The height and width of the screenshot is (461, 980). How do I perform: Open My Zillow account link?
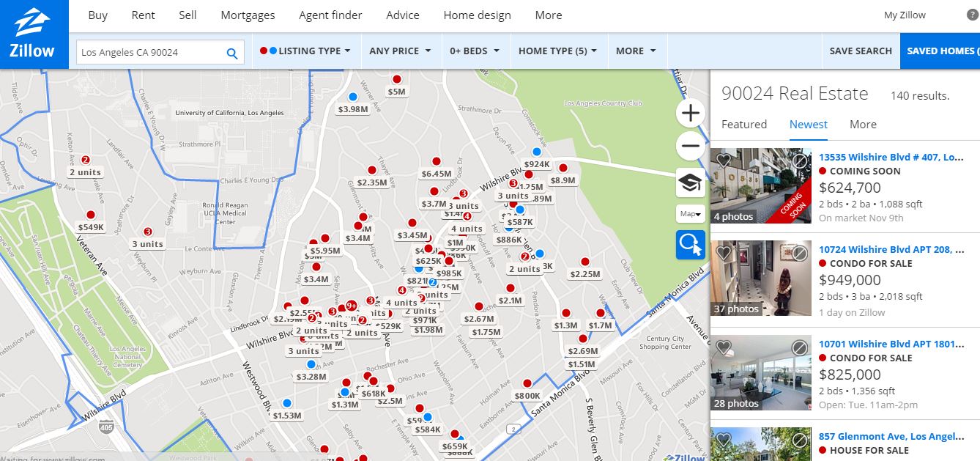(905, 15)
